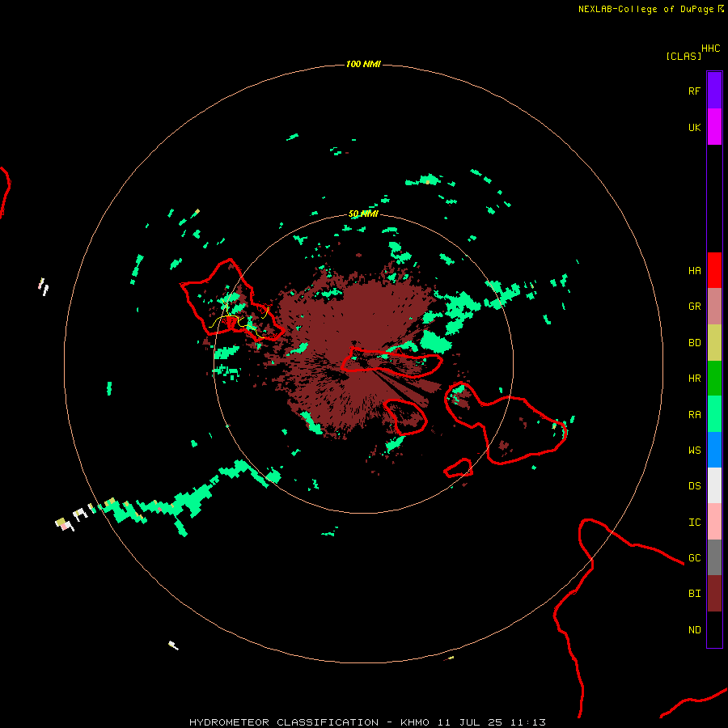Click the 'DS' legend label
The image size is (728, 728).
click(694, 486)
